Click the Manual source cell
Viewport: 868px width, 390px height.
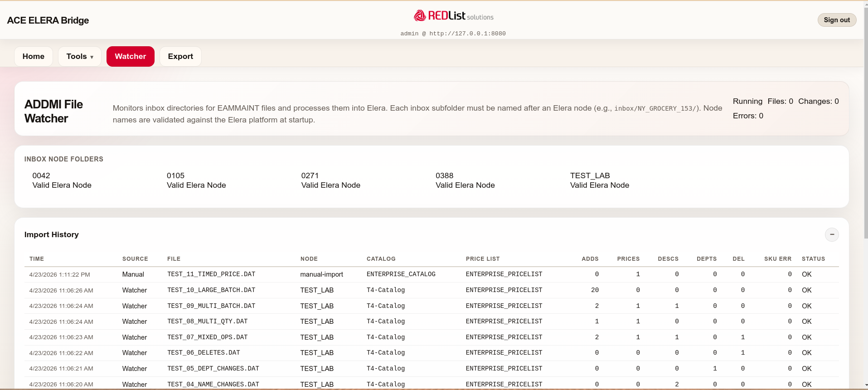[x=133, y=274]
